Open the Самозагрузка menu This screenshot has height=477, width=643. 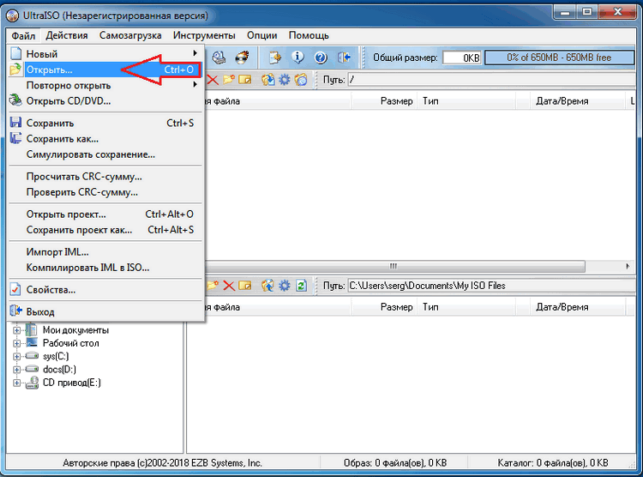point(130,36)
